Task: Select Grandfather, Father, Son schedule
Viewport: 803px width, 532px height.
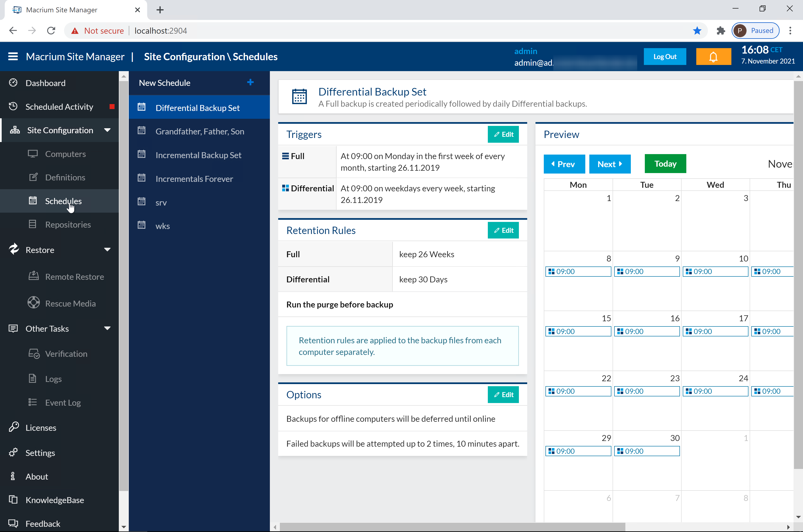Action: point(199,131)
